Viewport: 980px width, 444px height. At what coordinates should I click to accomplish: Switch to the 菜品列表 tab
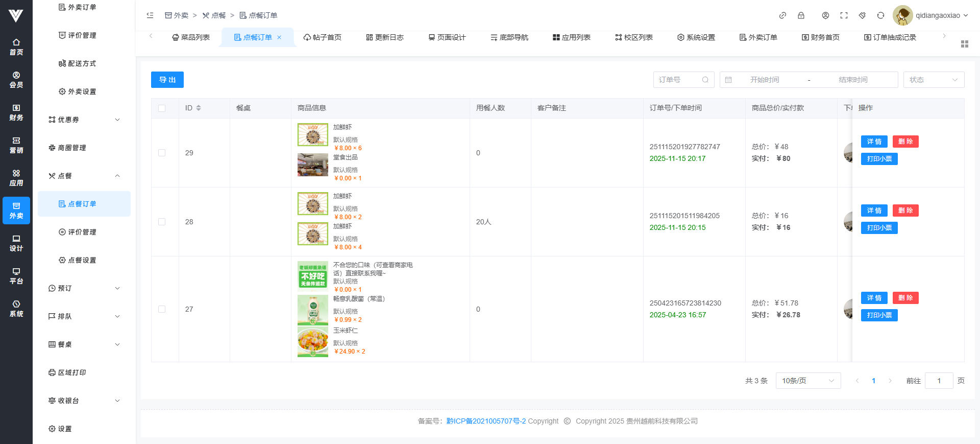click(x=191, y=37)
